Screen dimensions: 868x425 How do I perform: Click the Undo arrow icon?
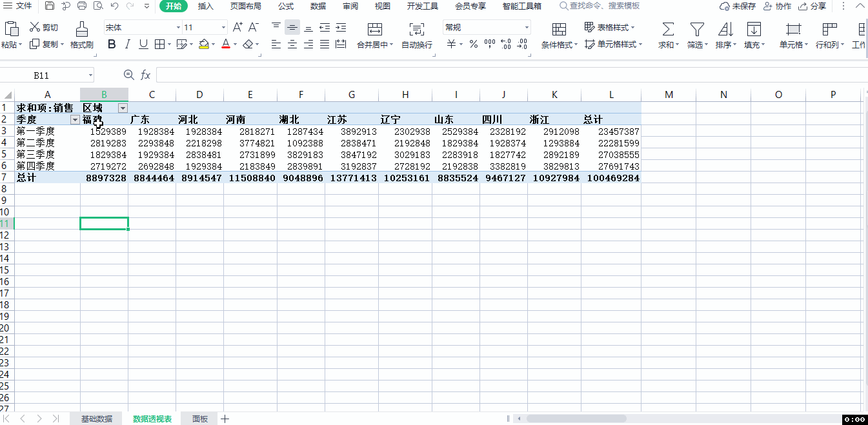tap(114, 6)
